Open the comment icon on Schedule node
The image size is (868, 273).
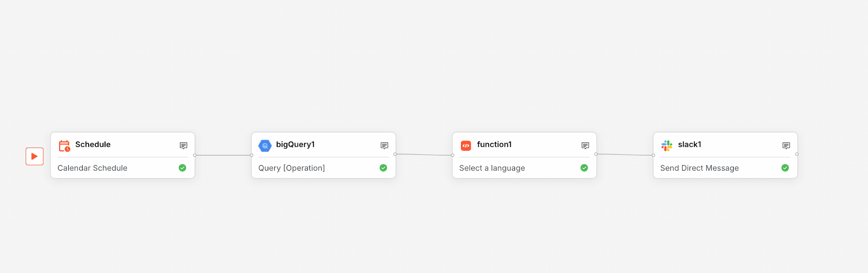(184, 146)
